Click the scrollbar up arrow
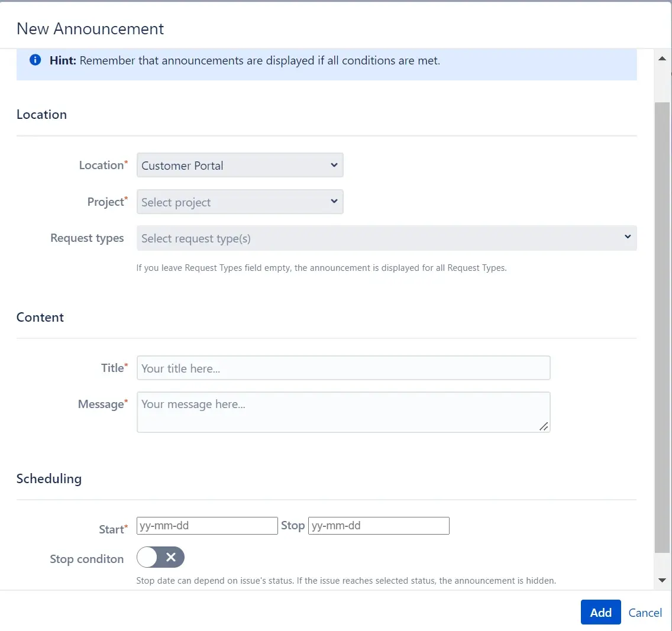 663,57
